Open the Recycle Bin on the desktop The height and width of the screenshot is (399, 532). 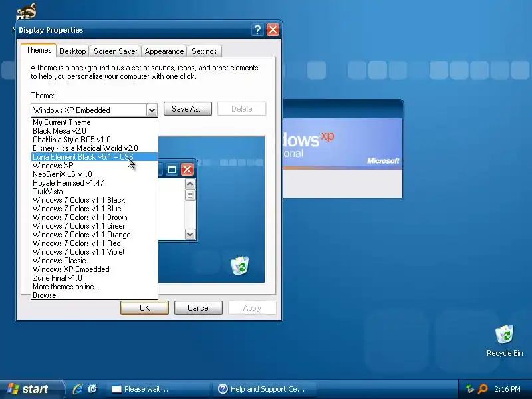coord(505,341)
